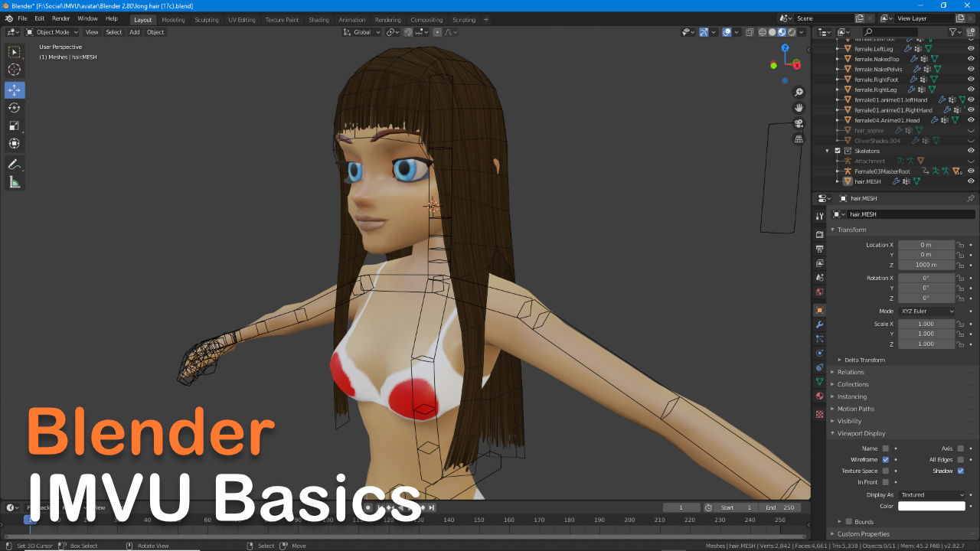Toggle the snap magnet in header

tap(410, 32)
